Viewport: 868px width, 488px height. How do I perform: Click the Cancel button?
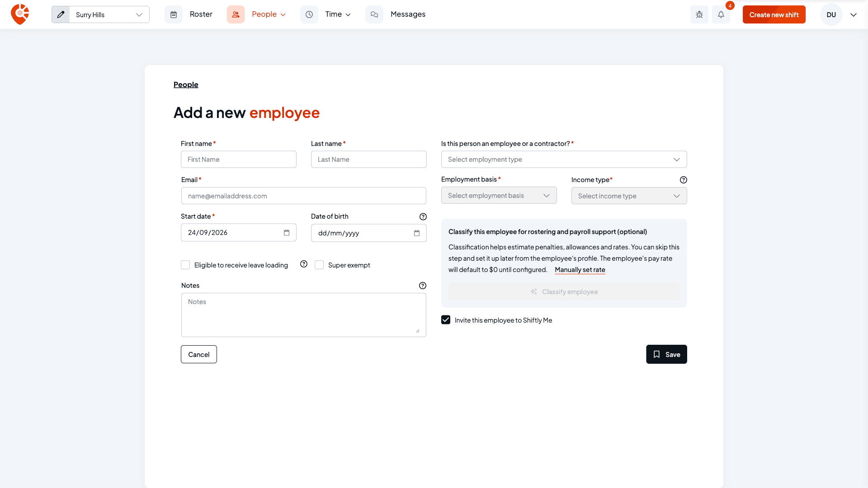pos(199,354)
